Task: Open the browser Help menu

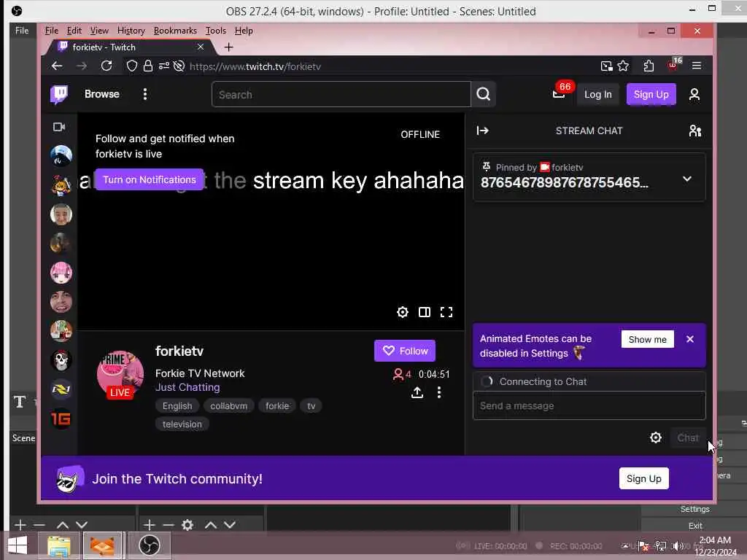Action: tap(244, 31)
